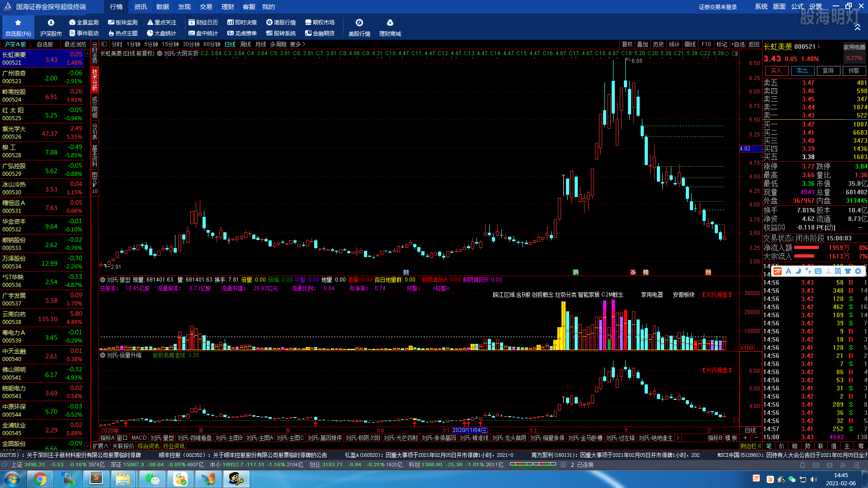Open 盘中统计 intraday statistics

pyautogui.click(x=203, y=33)
